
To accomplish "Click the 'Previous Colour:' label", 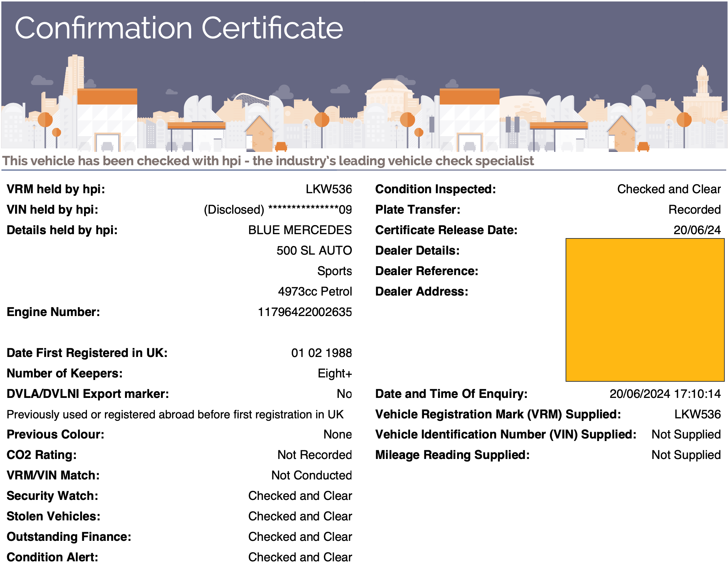I will (x=56, y=435).
